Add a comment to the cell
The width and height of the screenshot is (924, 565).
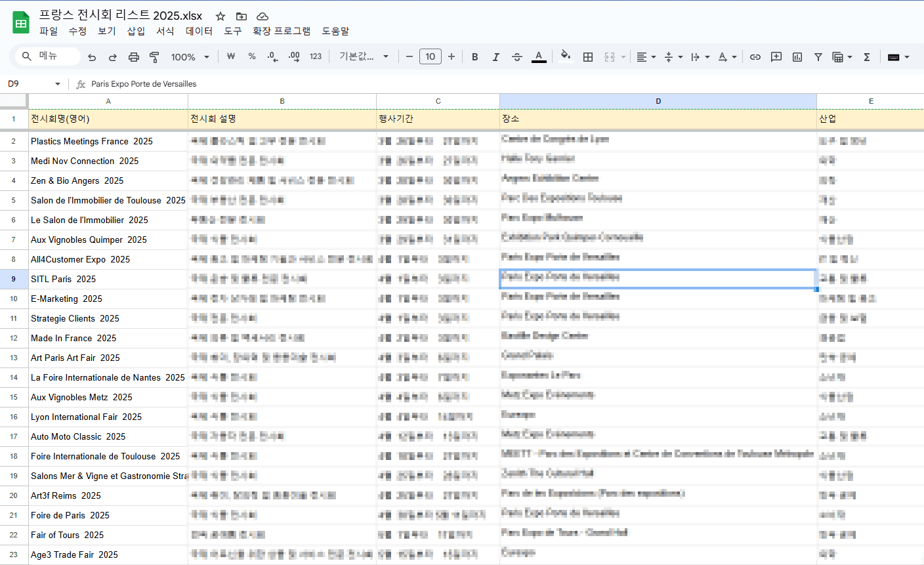point(776,57)
